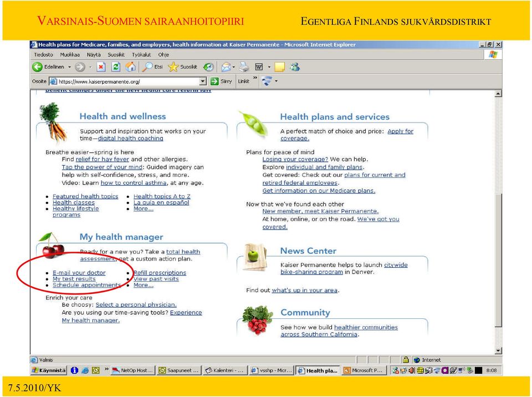Click the page scrollbar up arrow

point(498,94)
